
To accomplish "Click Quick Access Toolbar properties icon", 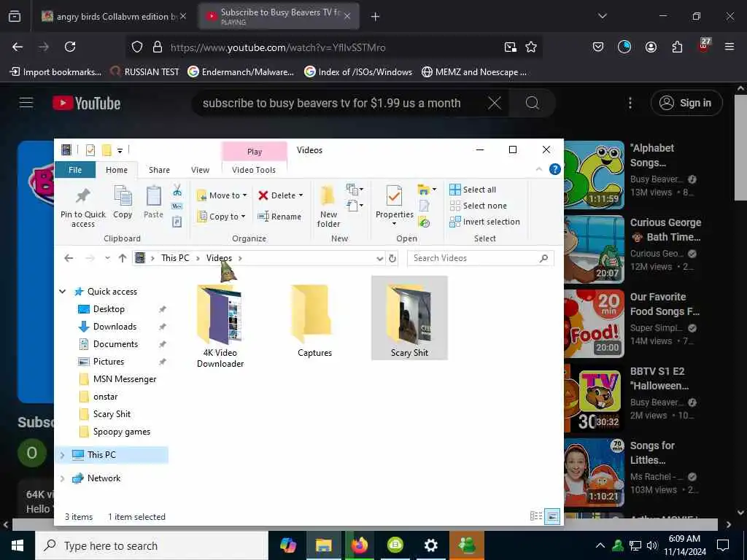I will [x=90, y=150].
